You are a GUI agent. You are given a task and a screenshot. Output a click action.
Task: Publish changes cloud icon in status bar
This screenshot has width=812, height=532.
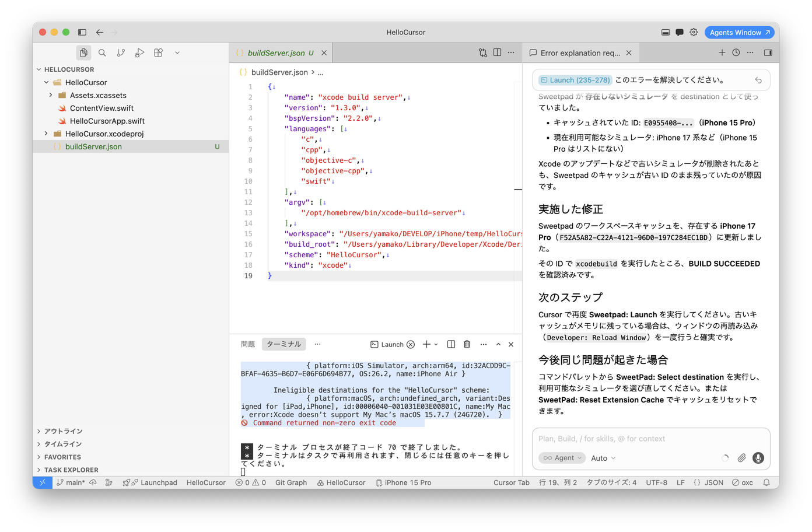93,482
